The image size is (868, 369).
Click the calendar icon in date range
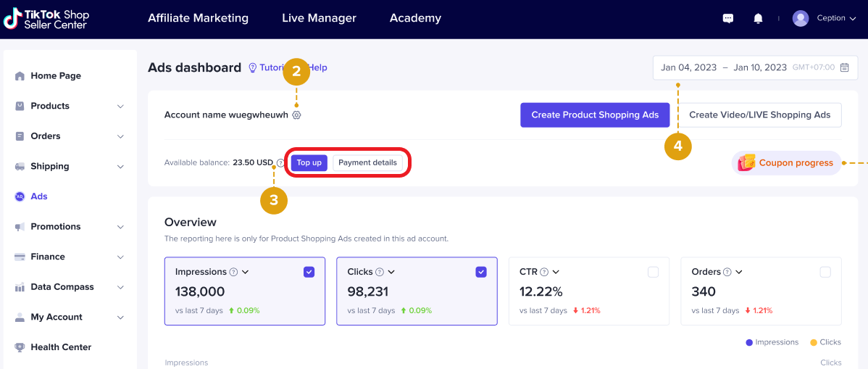844,67
